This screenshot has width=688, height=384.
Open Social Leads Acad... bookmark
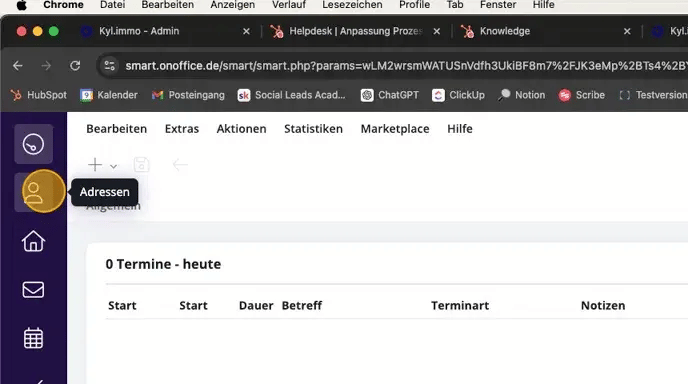click(x=291, y=95)
